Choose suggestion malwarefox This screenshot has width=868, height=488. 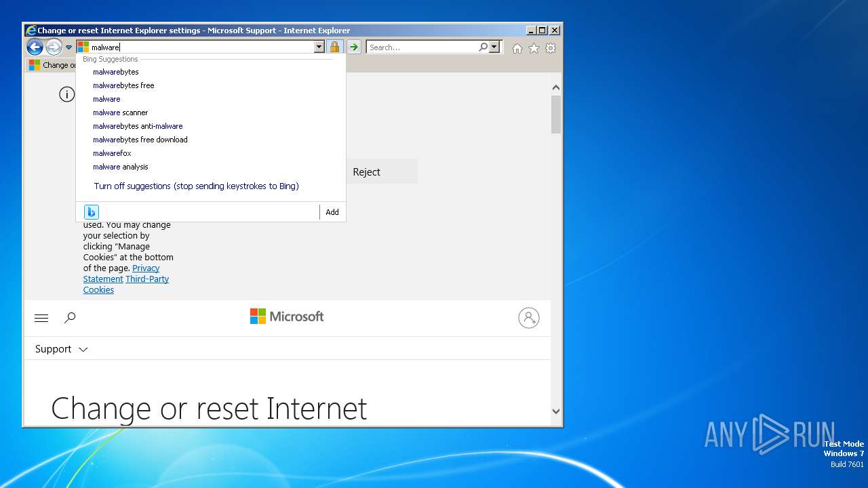(x=112, y=153)
